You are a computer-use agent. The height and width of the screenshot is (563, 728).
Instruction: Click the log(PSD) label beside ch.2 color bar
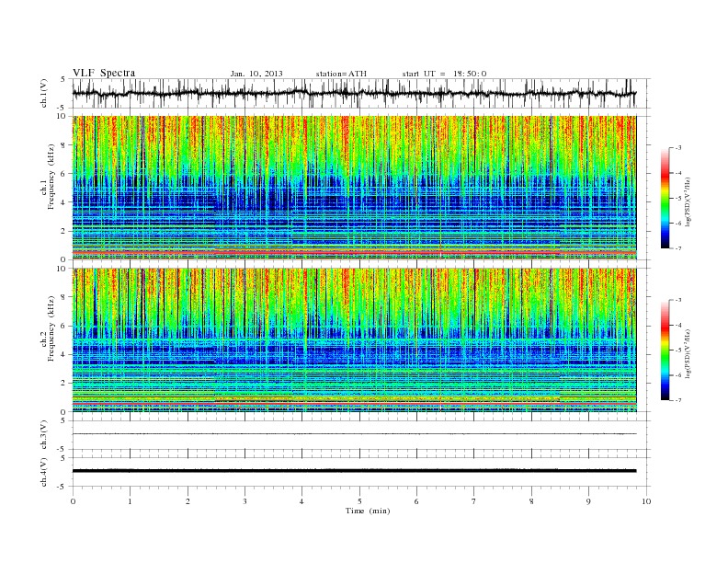tap(688, 353)
